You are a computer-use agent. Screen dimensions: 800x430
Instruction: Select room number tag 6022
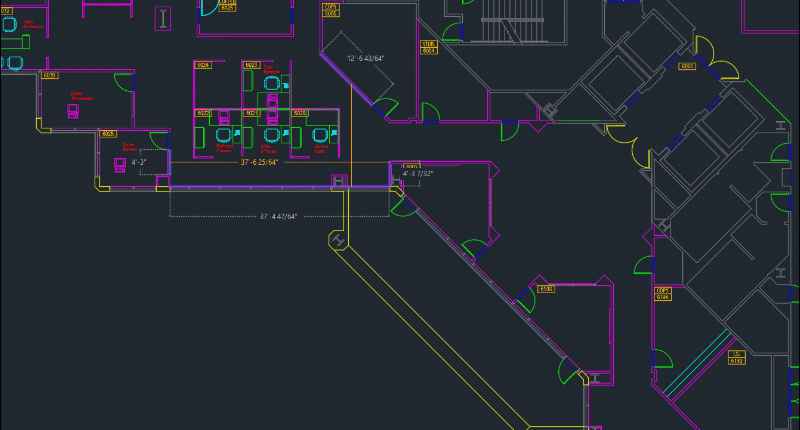click(x=203, y=114)
